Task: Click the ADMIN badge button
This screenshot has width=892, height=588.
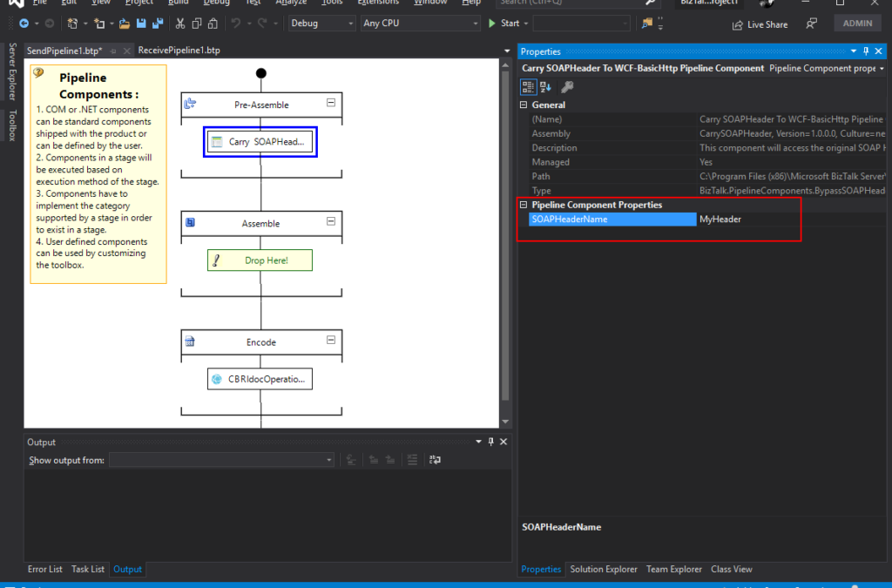Action: [857, 24]
